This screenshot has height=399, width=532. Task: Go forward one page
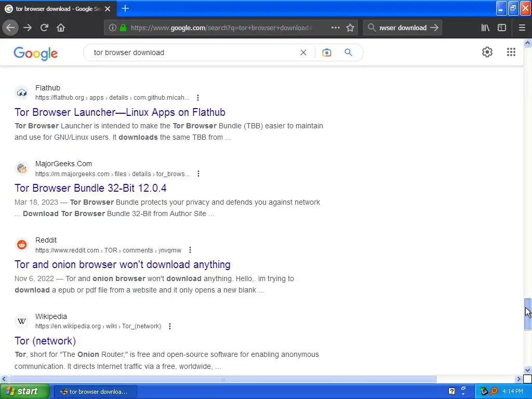click(28, 28)
